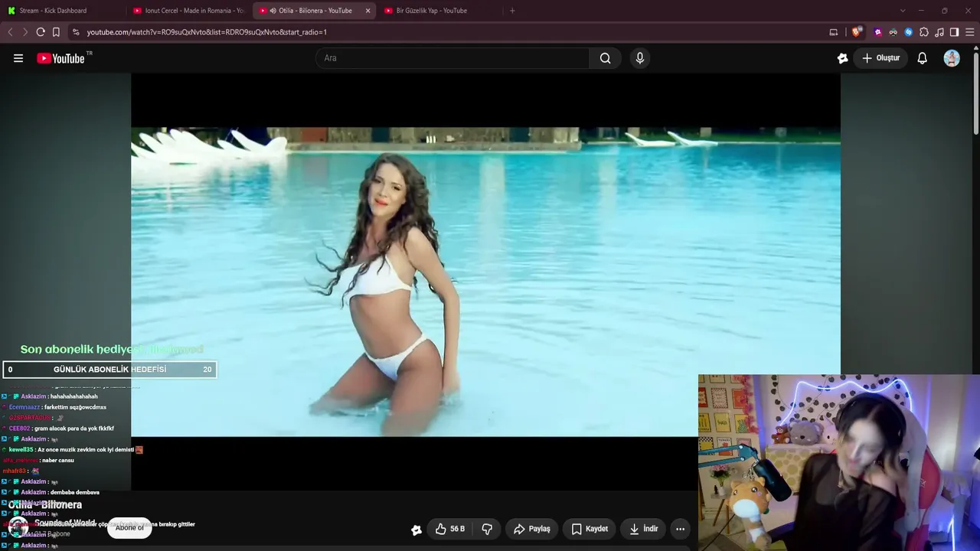Open the extensions puzzle menu

tap(924, 32)
